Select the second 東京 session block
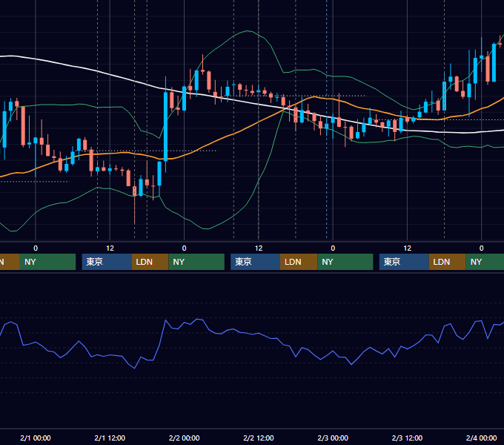 (x=255, y=262)
